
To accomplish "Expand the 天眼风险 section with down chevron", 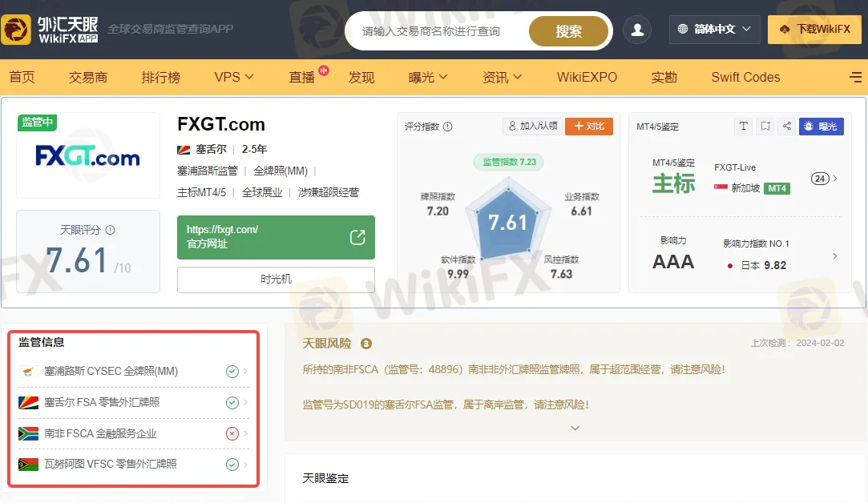I will [575, 428].
